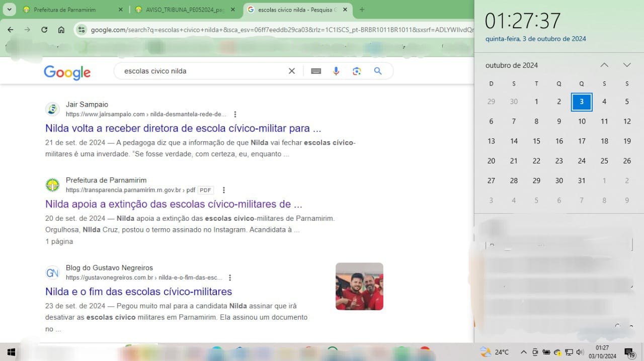Open the volume control in system tray
The image size is (644, 361).
click(x=579, y=352)
